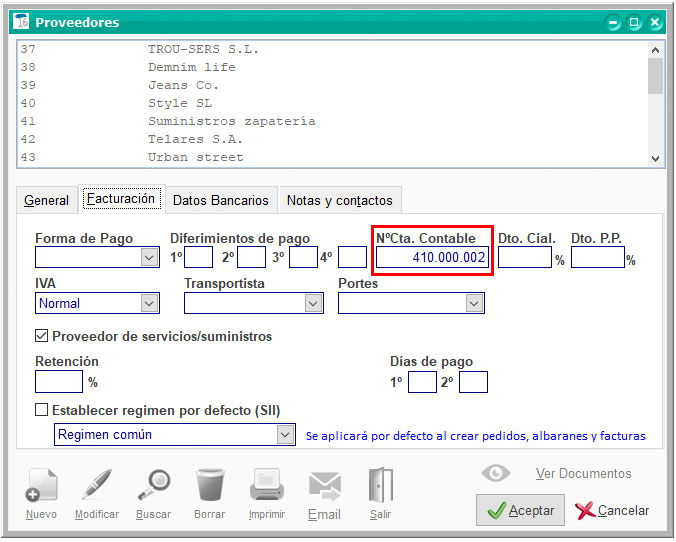Viewport: 676px width, 542px height.
Task: Uncheck Proveedor de servicios/suministros checkbox
Action: [41, 335]
